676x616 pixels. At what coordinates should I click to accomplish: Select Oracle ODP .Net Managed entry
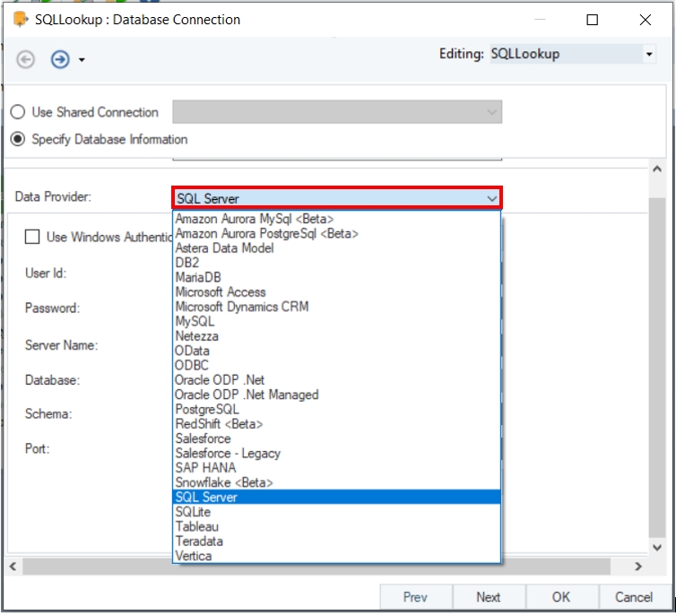(x=337, y=395)
